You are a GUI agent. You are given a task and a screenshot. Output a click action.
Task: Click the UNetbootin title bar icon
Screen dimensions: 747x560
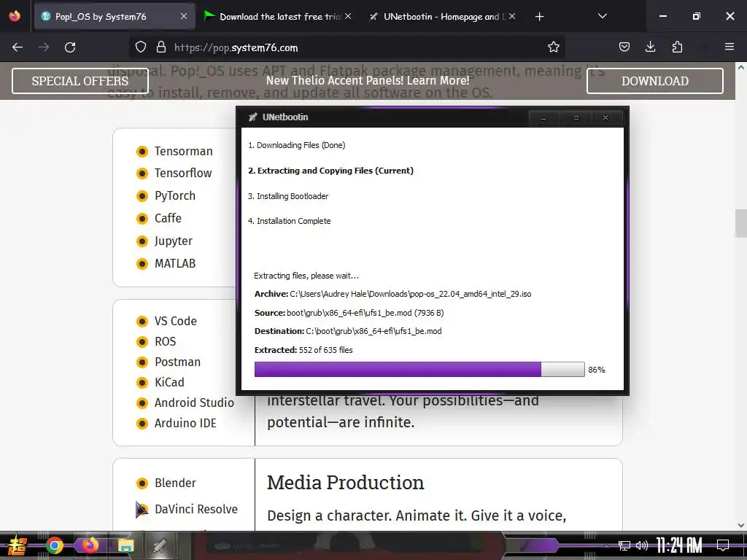pos(252,117)
